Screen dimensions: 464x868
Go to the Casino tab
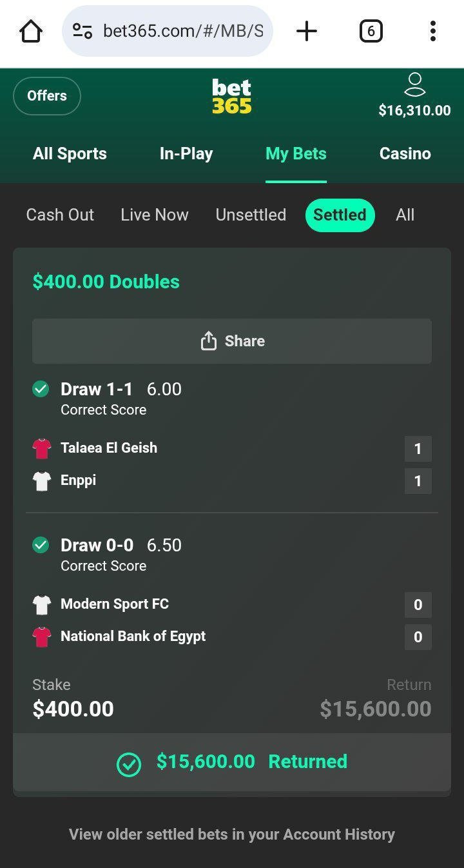[x=405, y=153]
